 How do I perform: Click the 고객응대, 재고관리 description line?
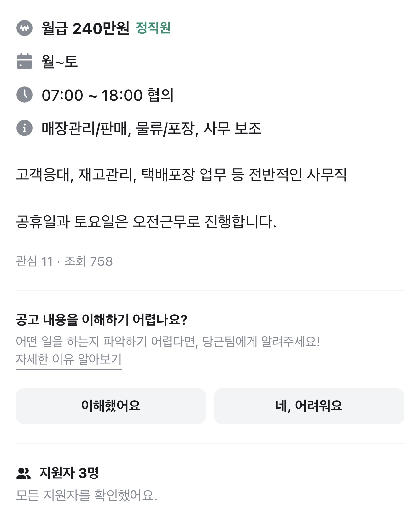click(x=181, y=175)
